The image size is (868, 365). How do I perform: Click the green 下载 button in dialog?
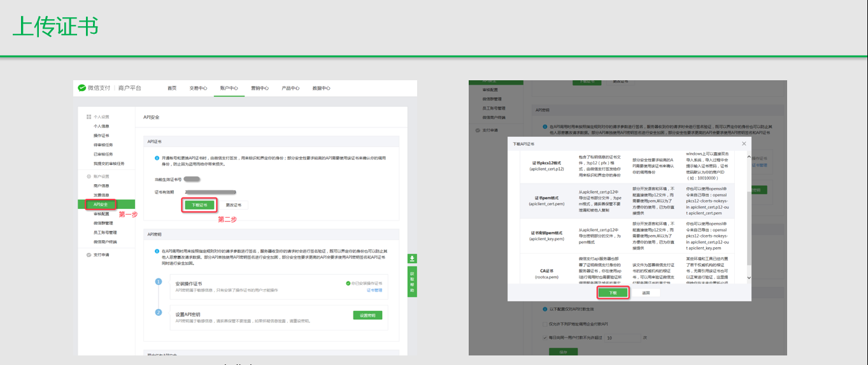click(613, 292)
